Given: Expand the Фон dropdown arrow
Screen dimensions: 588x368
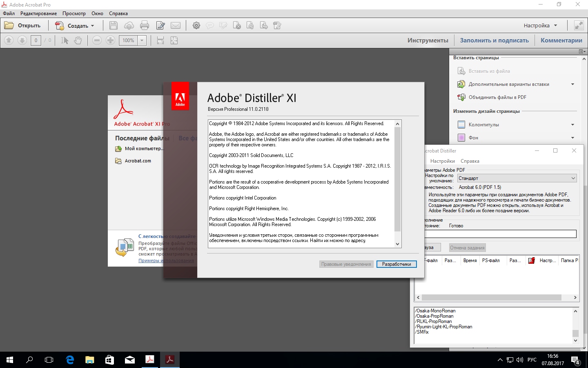Looking at the screenshot, I should coord(572,138).
